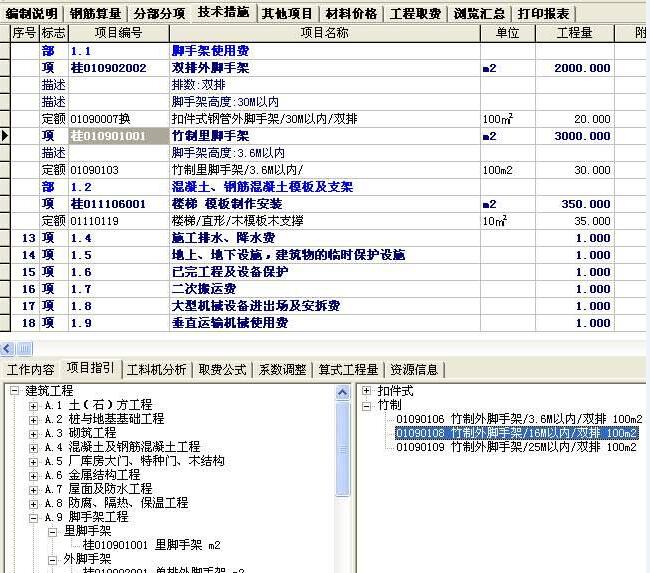The height and width of the screenshot is (573, 650).
Task: Select the 混凝土、钢筋混凝土模板及支架 row
Action: (262, 187)
